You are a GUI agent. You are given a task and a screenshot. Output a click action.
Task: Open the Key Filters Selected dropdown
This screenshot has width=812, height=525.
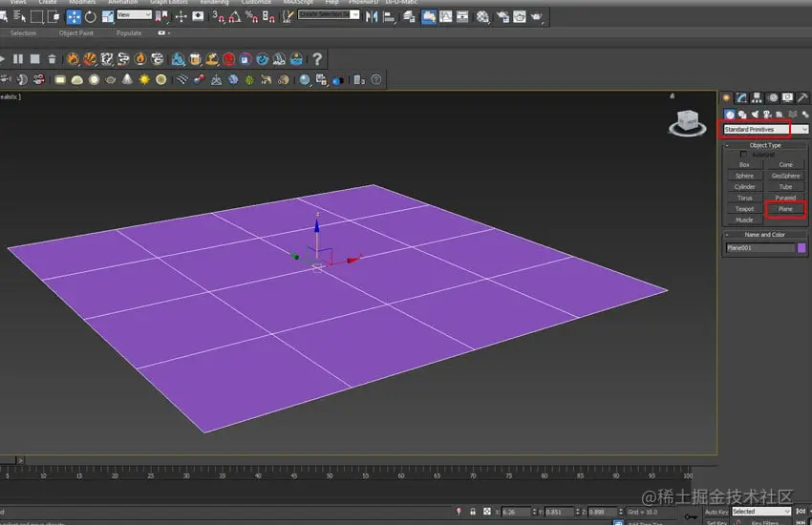[x=761, y=512]
